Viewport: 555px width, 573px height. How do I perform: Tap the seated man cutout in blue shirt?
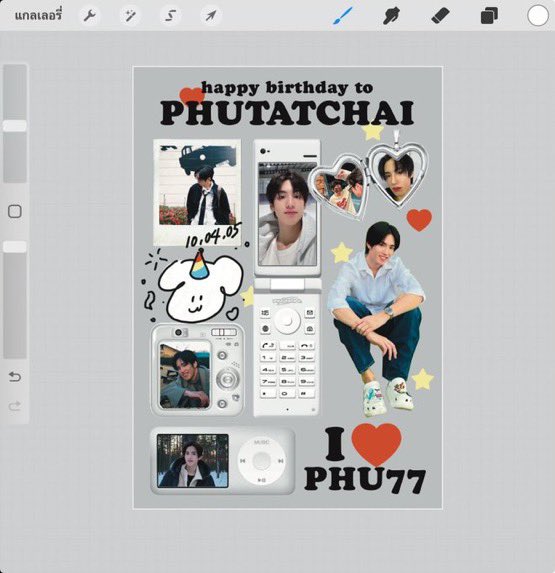pos(376,319)
